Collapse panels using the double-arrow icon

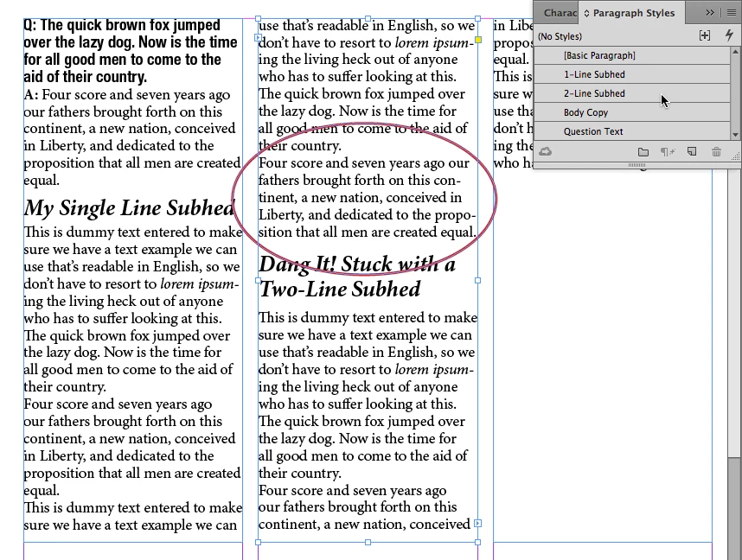click(x=710, y=13)
